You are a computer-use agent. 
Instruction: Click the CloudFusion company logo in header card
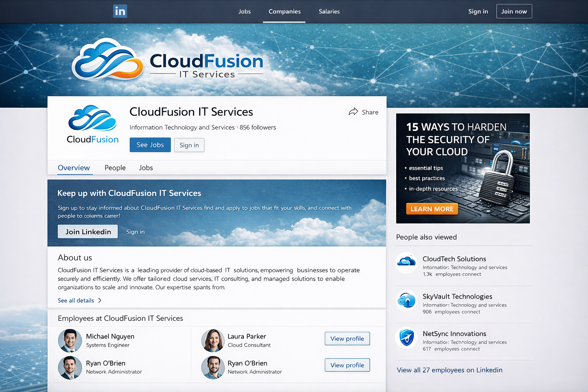pyautogui.click(x=93, y=124)
